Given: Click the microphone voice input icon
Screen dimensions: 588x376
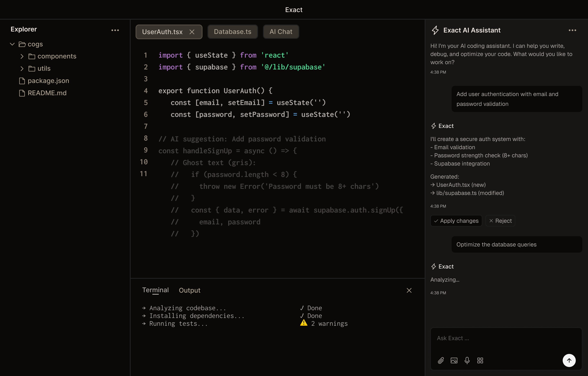Looking at the screenshot, I should [467, 360].
